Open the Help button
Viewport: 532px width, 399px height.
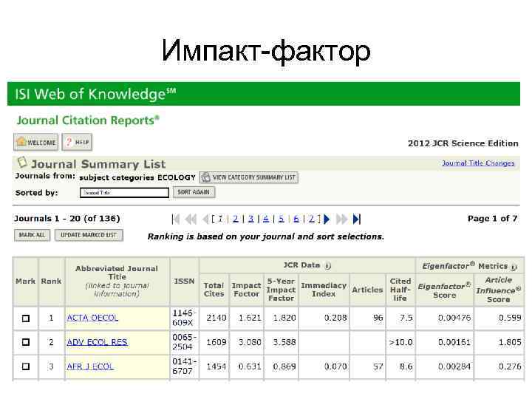pyautogui.click(x=77, y=142)
